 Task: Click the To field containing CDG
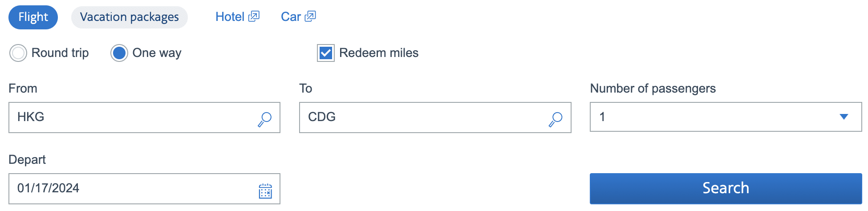pos(423,118)
